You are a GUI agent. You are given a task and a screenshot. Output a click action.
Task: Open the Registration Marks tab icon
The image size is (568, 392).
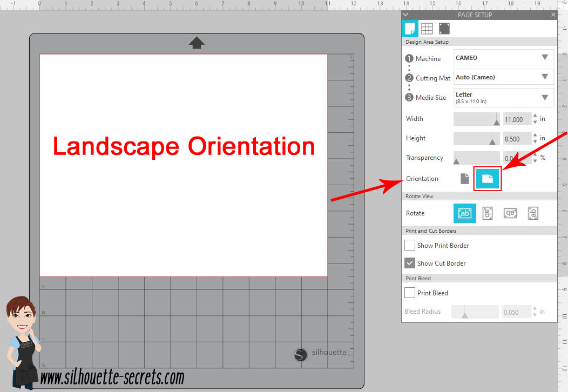pyautogui.click(x=444, y=29)
